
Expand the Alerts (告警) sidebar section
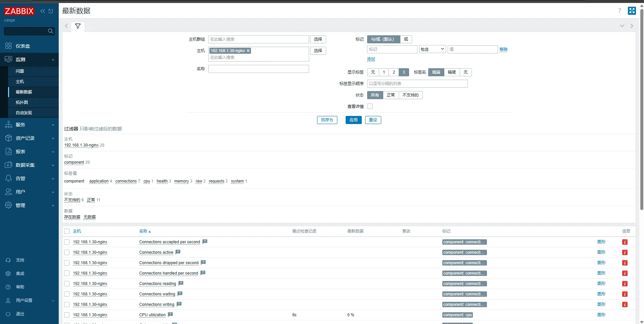tap(29, 178)
